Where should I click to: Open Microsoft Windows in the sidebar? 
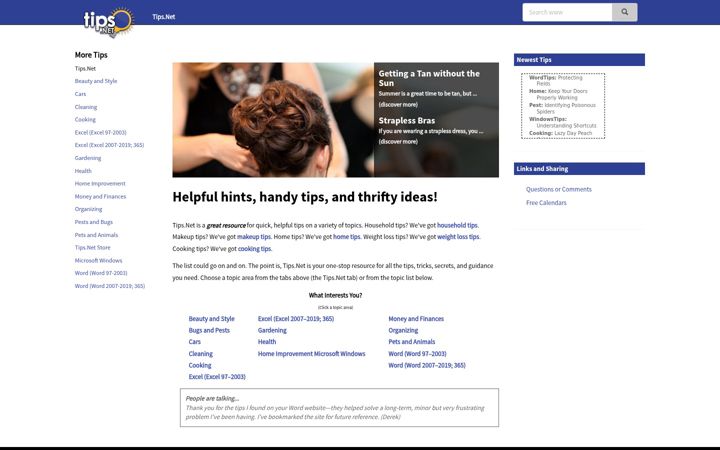tap(98, 260)
